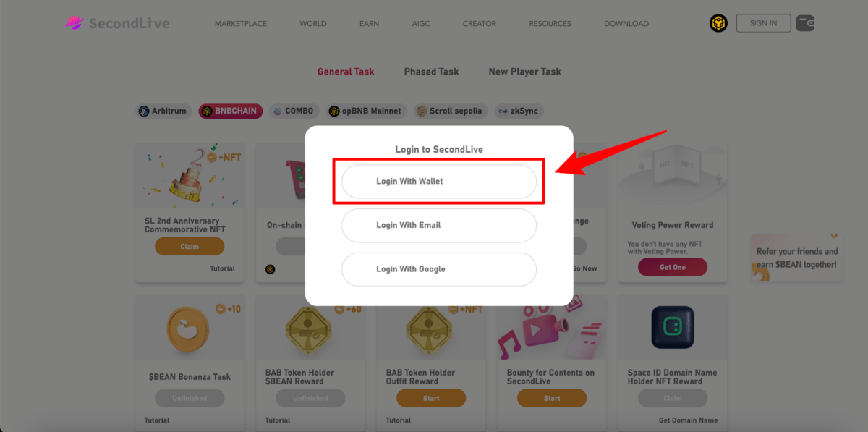The width and height of the screenshot is (868, 432).
Task: Choose Login With Google
Action: (439, 269)
